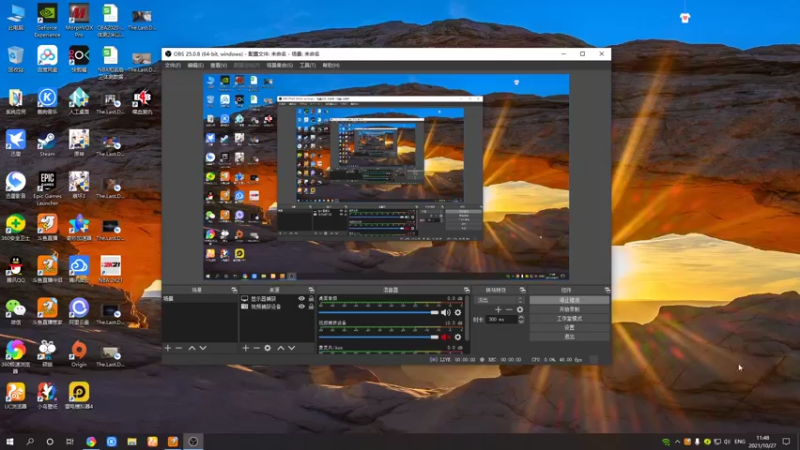The image size is (800, 450).
Task: Add a new source with the plus icon
Action: pos(245,348)
